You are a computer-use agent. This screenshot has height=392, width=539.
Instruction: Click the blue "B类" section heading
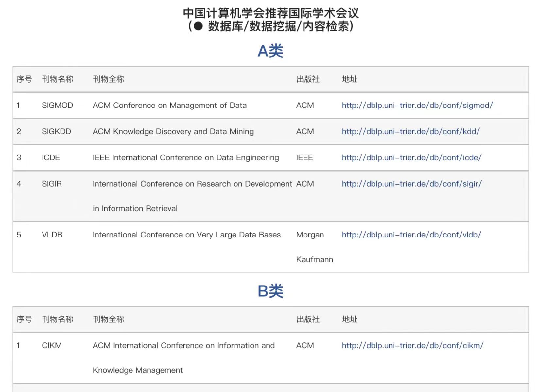pos(270,291)
